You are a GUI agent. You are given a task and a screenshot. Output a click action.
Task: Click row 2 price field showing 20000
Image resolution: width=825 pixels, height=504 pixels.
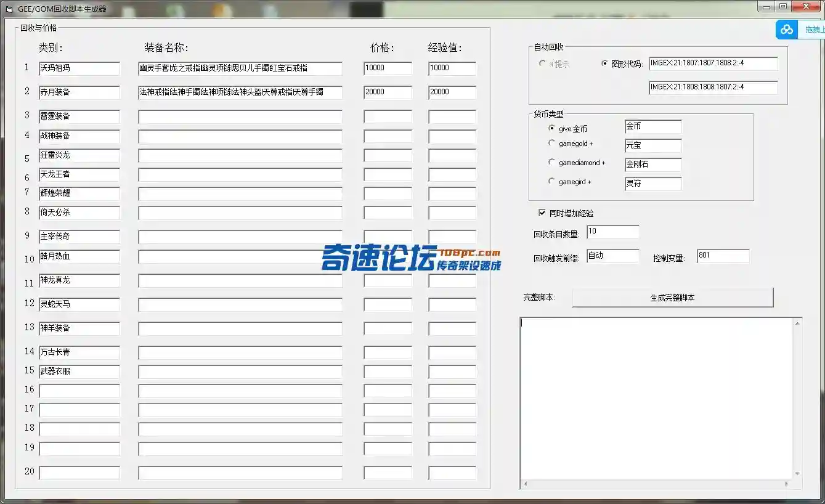(388, 92)
